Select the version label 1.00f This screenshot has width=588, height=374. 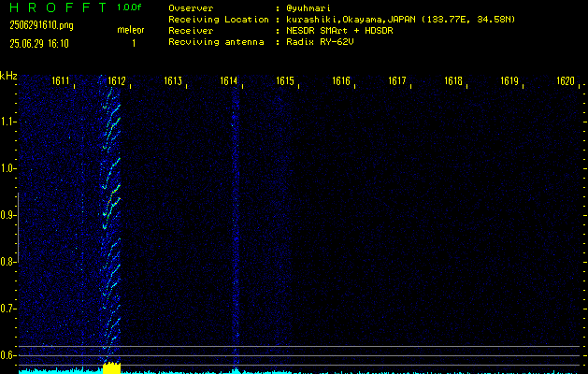coord(129,7)
